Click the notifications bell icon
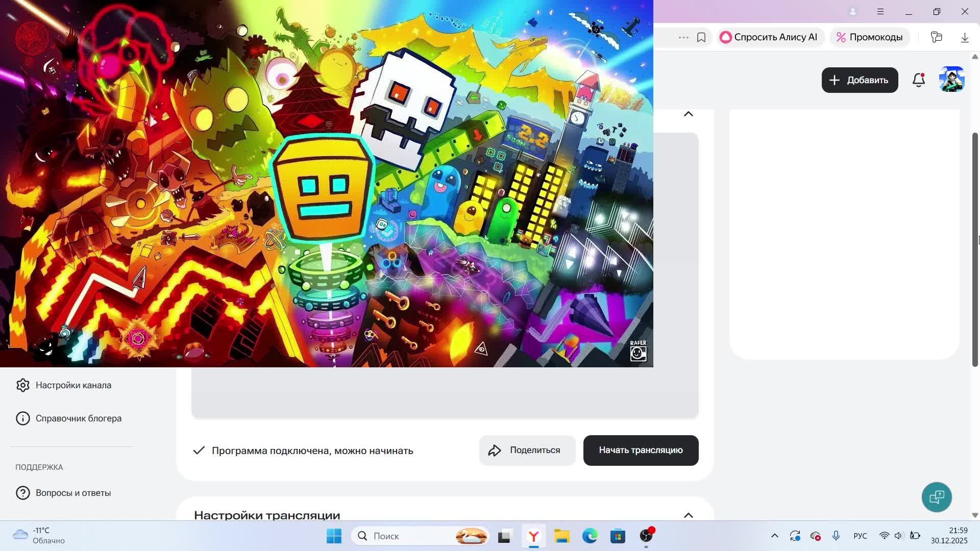 tap(918, 80)
